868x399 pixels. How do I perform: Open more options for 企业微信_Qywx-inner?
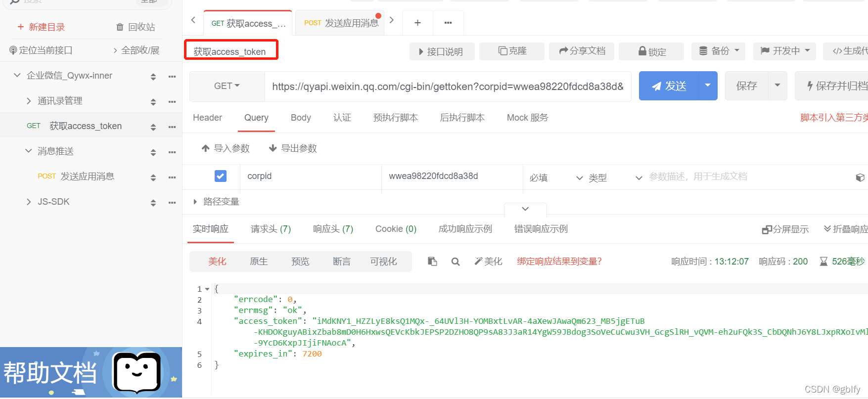tap(172, 76)
